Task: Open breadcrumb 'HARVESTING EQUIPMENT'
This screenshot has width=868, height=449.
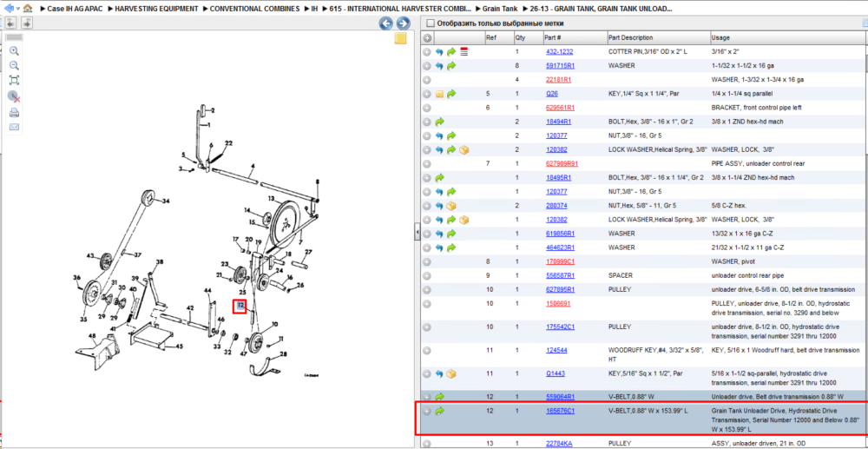Action: coord(156,9)
